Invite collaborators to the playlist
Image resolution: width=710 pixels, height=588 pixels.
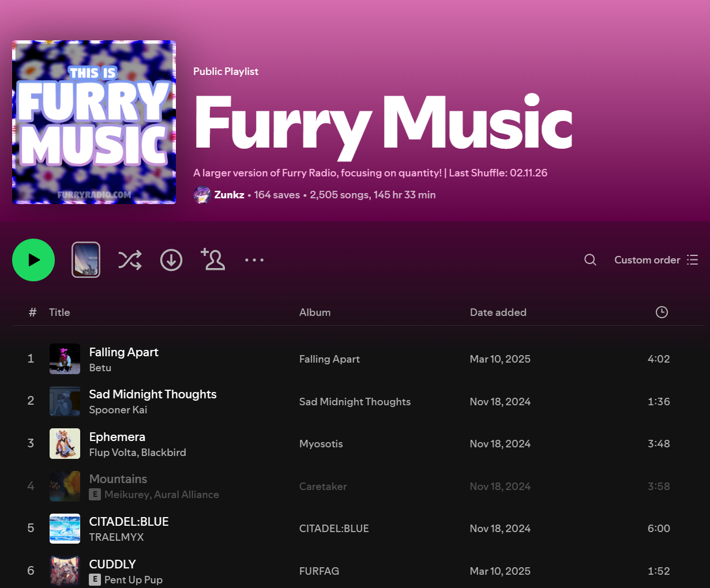point(213,260)
